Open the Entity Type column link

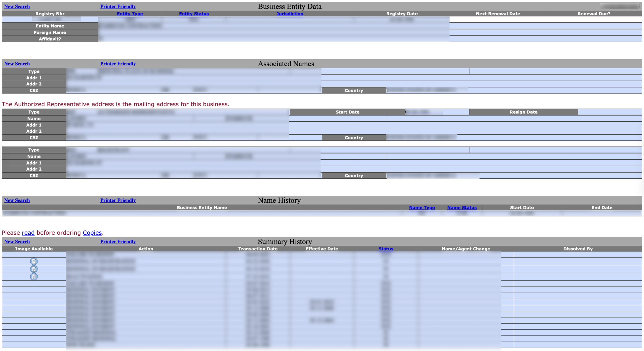130,14
